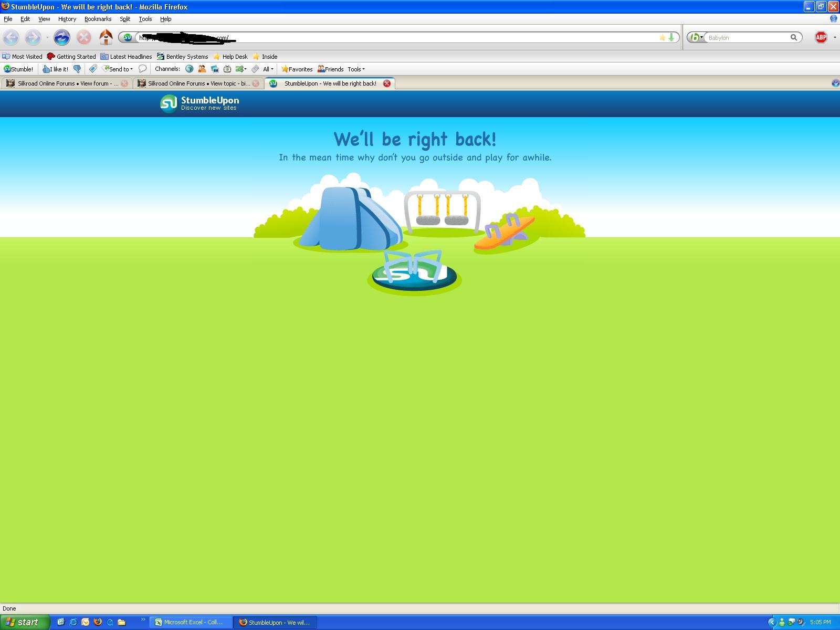This screenshot has height=630, width=840.
Task: Select the globe channel icon
Action: (189, 69)
